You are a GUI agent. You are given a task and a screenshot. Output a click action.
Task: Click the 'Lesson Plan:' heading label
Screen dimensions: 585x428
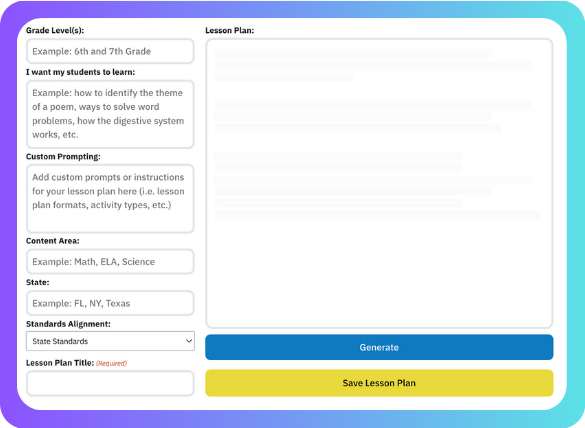[x=229, y=31]
